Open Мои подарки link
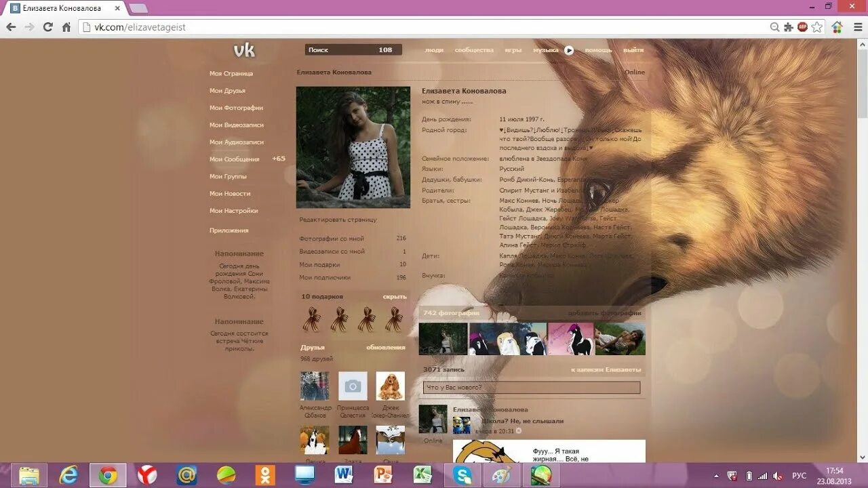 coord(319,264)
